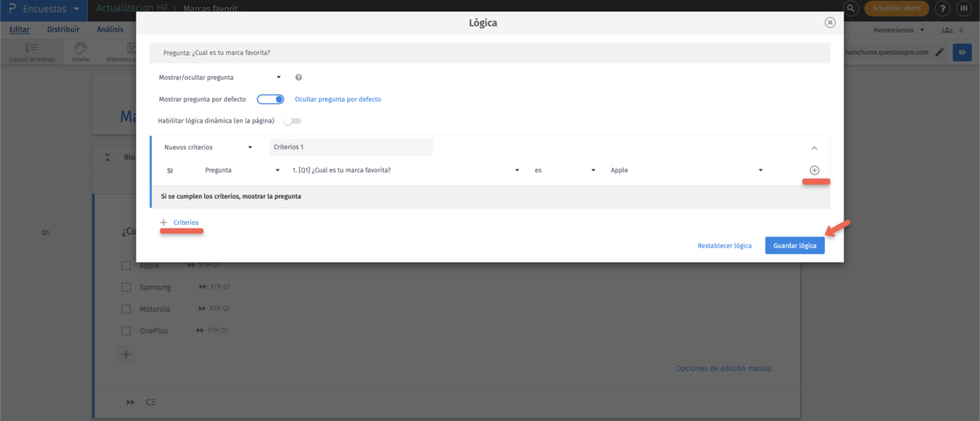Click the Guardar lógica button

pyautogui.click(x=795, y=245)
